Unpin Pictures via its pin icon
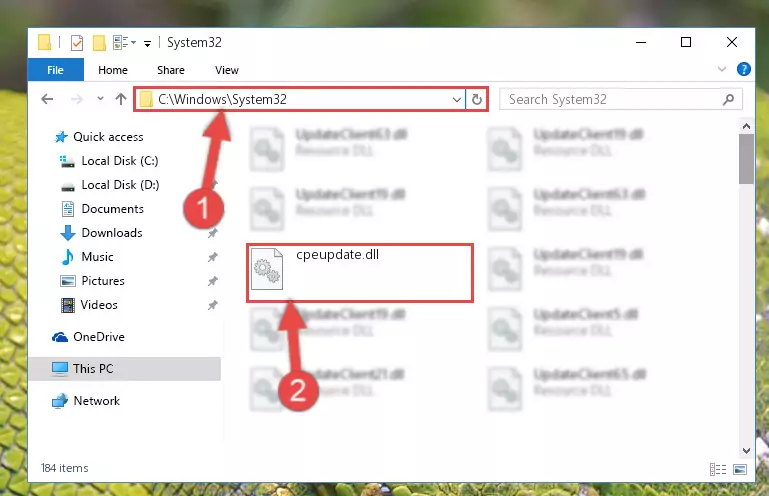The image size is (769, 496). 212,281
